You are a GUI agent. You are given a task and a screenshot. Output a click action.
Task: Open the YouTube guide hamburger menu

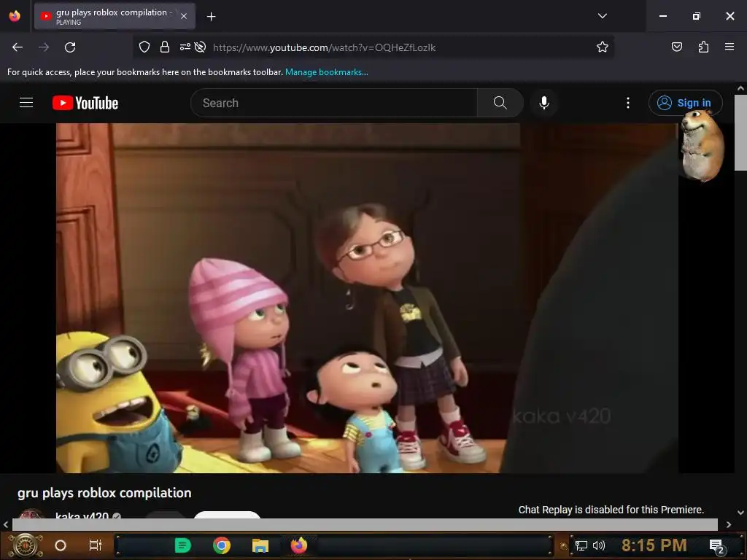point(26,102)
